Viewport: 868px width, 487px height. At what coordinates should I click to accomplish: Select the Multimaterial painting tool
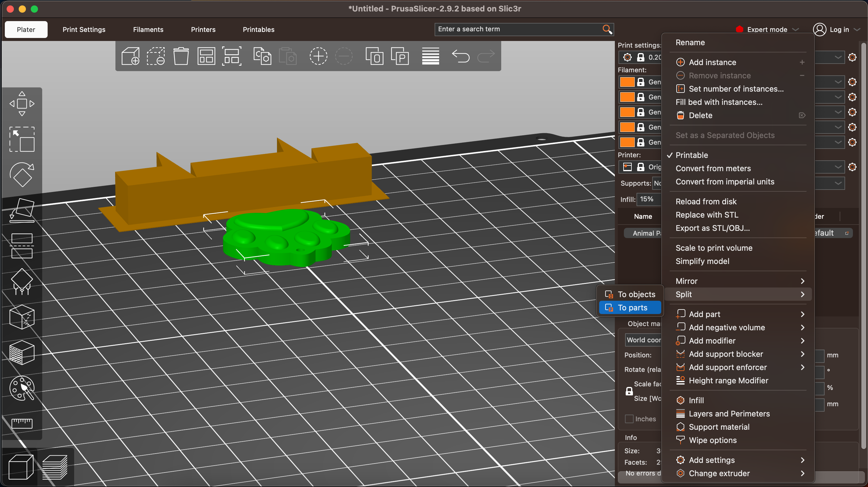(22, 388)
